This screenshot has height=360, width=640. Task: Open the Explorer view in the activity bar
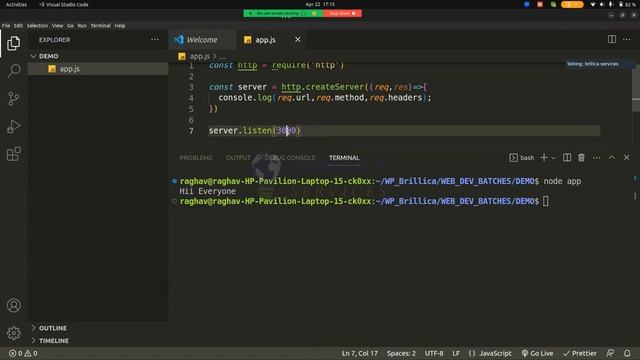pos(13,43)
